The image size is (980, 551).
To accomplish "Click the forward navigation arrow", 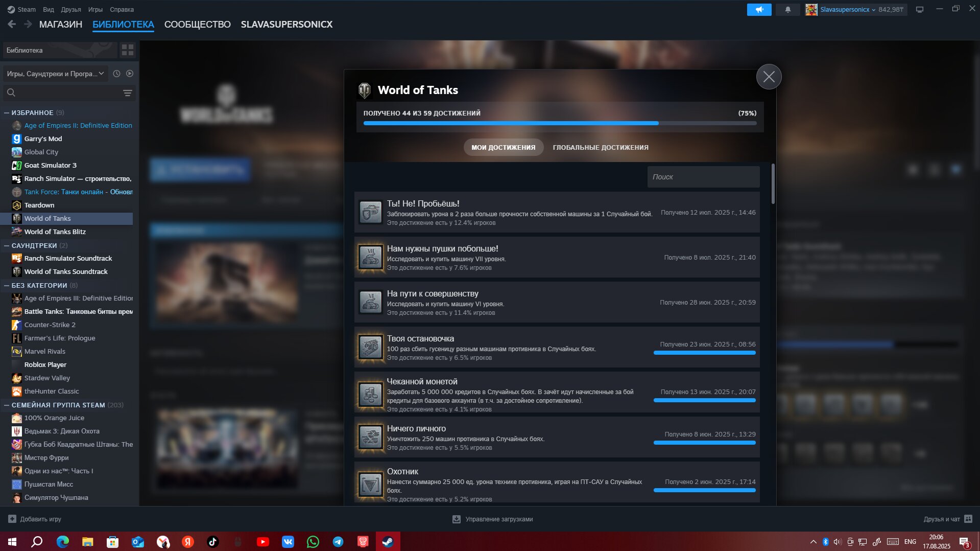I will [28, 24].
